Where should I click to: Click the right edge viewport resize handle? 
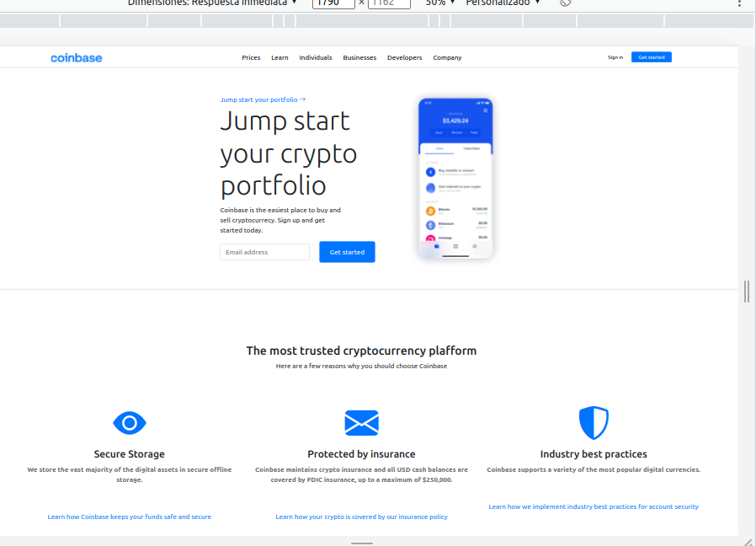(x=747, y=291)
